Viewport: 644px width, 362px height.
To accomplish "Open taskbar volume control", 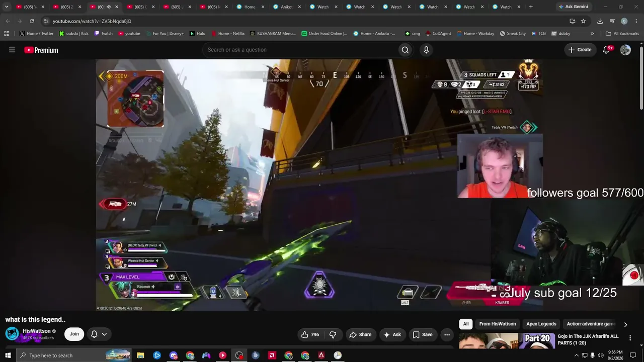I will coord(600,355).
